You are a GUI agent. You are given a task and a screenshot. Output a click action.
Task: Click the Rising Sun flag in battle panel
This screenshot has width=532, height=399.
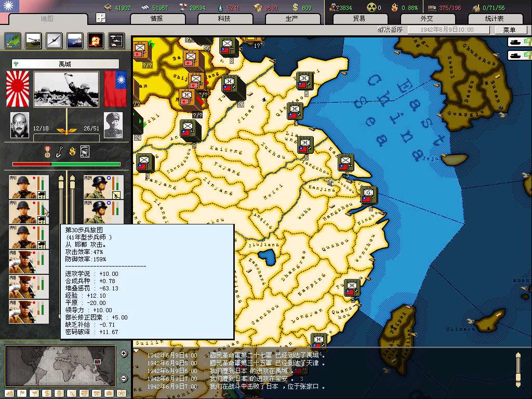(18, 89)
